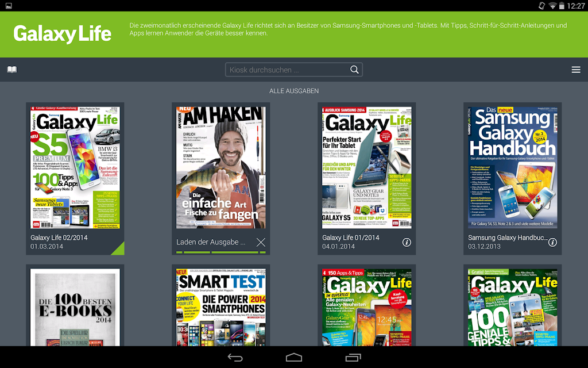This screenshot has width=588, height=368.
Task: Tap the screen rotation status icon
Action: pos(541,6)
